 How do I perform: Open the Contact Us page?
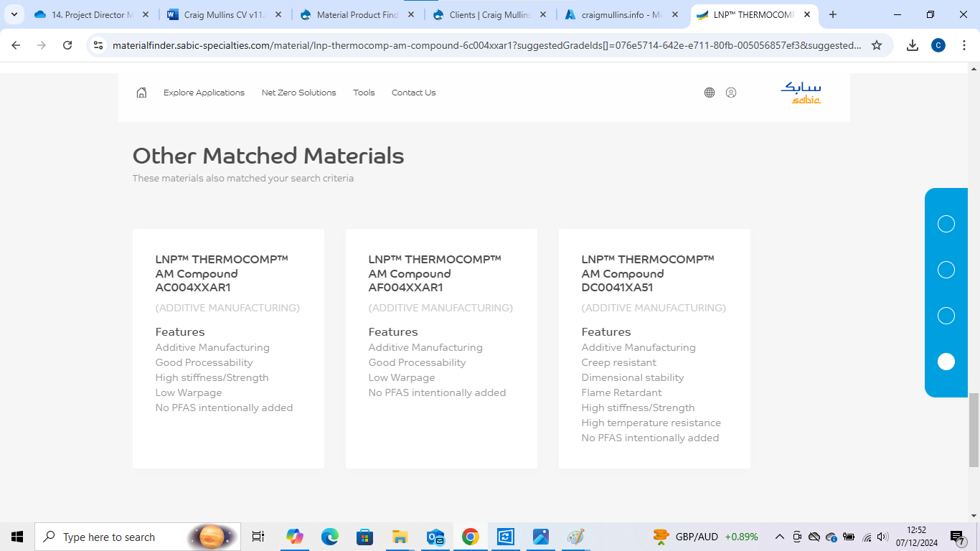point(413,93)
